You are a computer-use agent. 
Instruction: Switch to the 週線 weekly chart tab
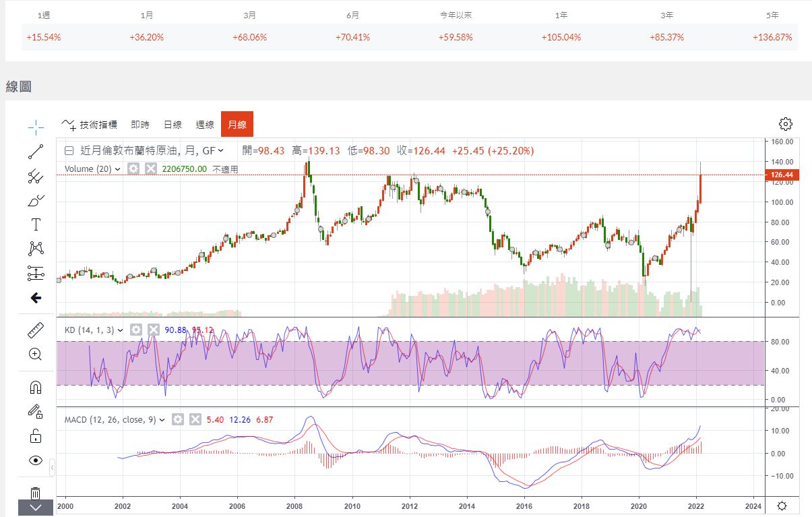(205, 125)
